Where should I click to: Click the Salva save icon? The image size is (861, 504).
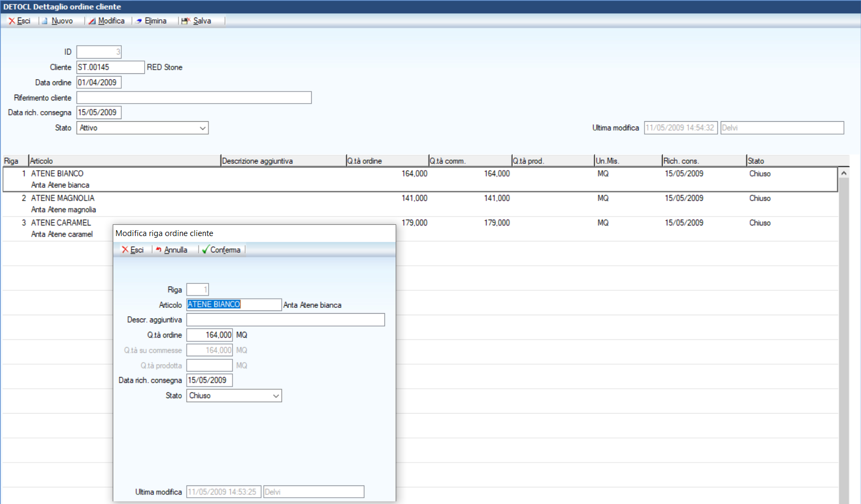coord(186,21)
